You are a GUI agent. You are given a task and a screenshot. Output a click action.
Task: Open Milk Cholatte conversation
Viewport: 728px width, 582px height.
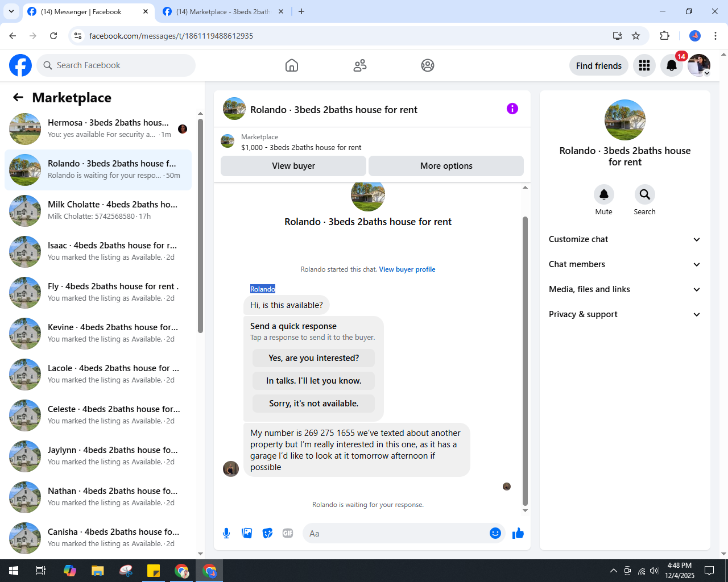pyautogui.click(x=98, y=211)
